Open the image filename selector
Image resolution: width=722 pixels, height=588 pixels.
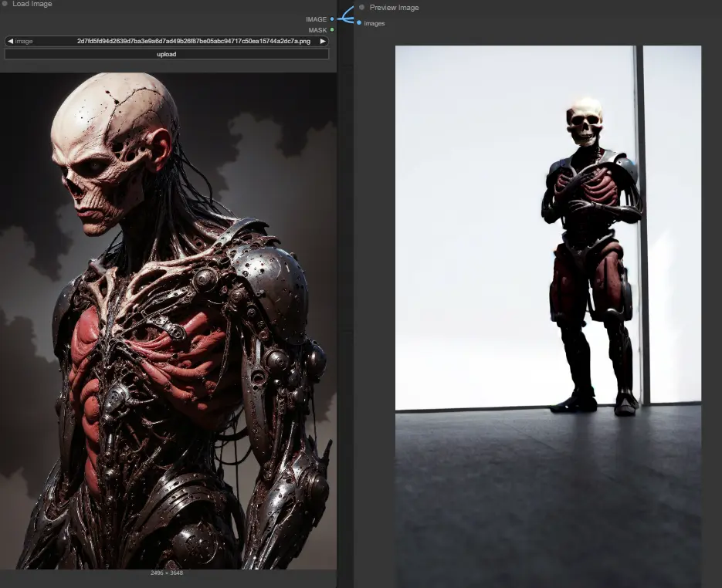(166, 41)
